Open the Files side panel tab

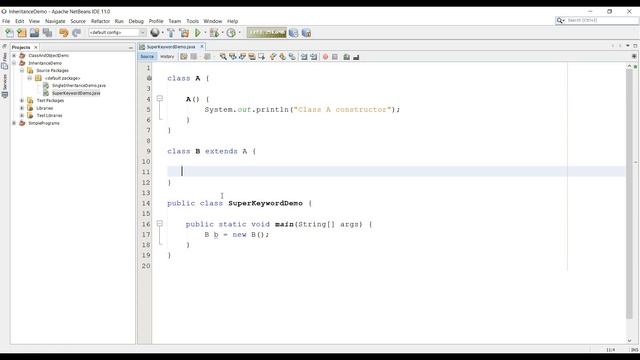click(x=4, y=61)
